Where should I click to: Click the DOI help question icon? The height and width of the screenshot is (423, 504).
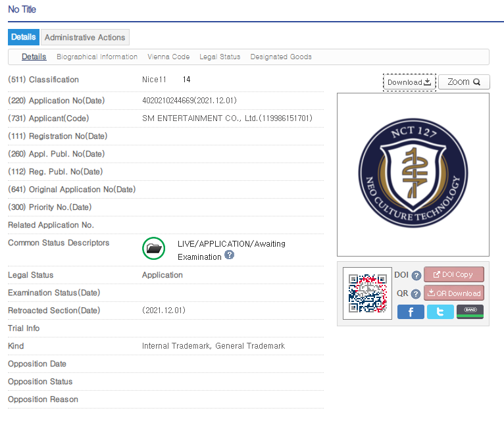(416, 276)
